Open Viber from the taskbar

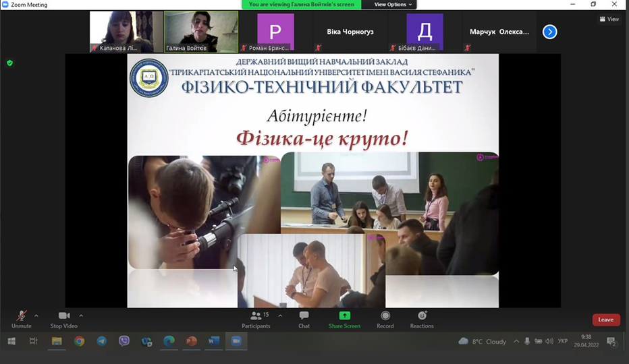coord(124,341)
